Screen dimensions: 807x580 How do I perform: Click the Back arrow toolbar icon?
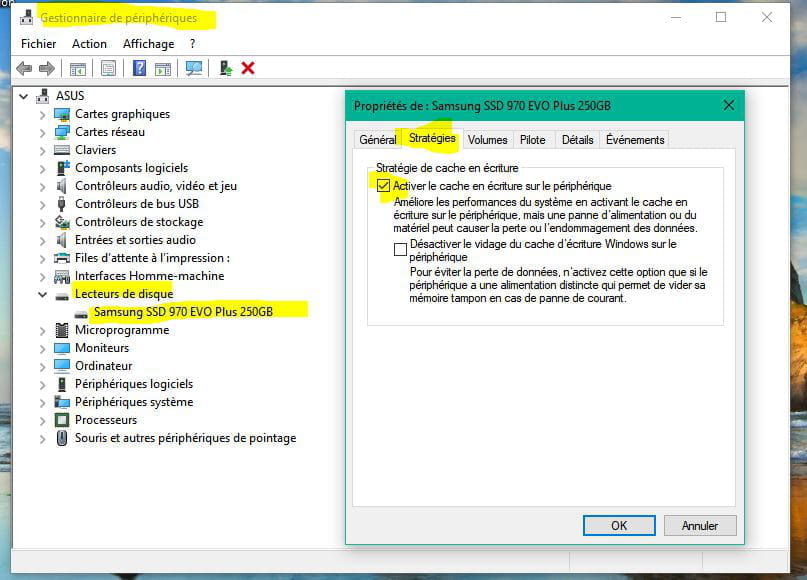point(24,68)
